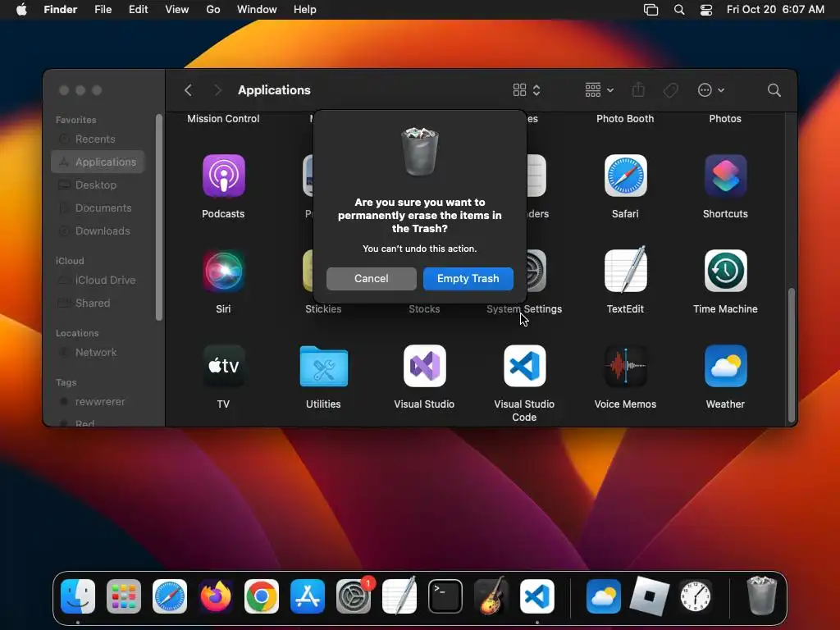The image size is (840, 630).
Task: Open the File menu
Action: pos(103,10)
